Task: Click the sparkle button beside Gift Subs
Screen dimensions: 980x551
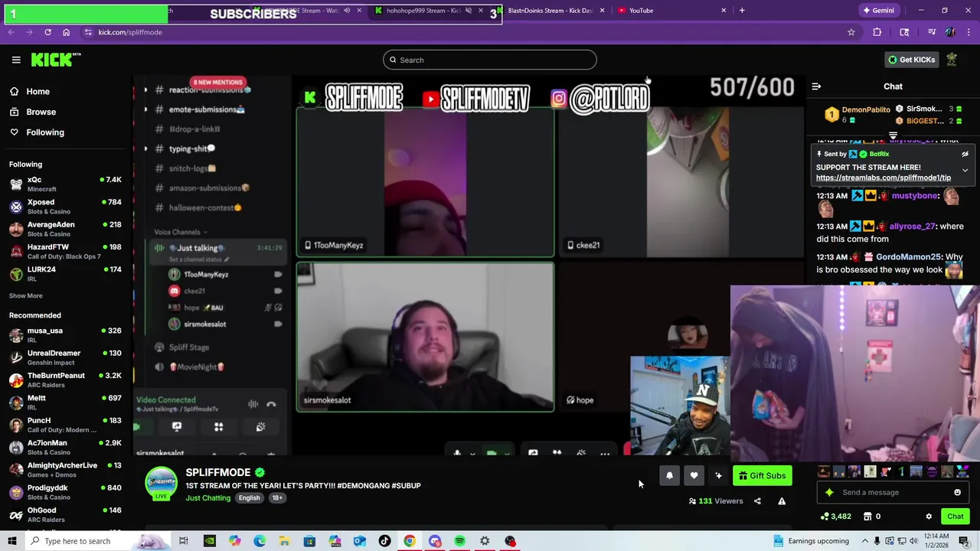Action: tap(718, 476)
